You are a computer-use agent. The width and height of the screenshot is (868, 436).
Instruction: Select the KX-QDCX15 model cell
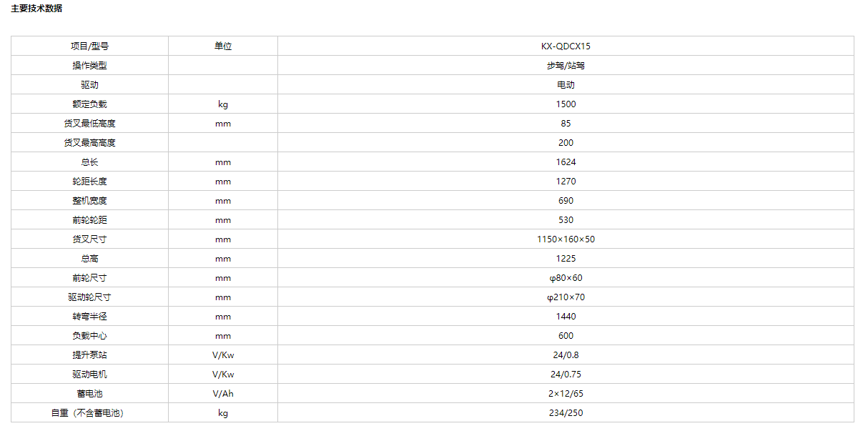click(x=566, y=46)
